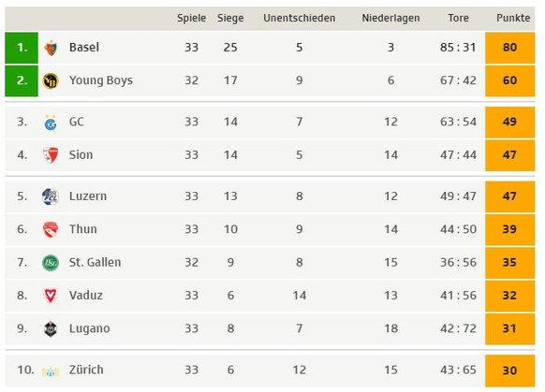545x392 pixels.
Task: Open the Young Boys team name
Action: pos(101,80)
